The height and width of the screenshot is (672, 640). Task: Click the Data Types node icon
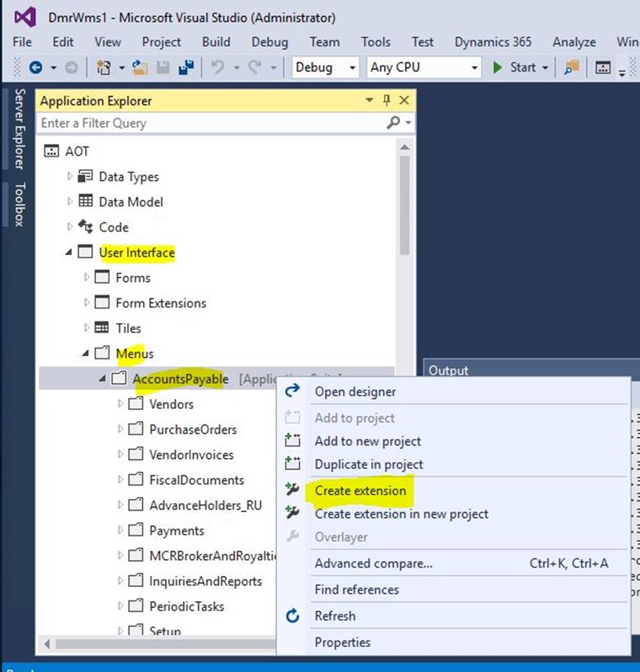click(x=85, y=176)
